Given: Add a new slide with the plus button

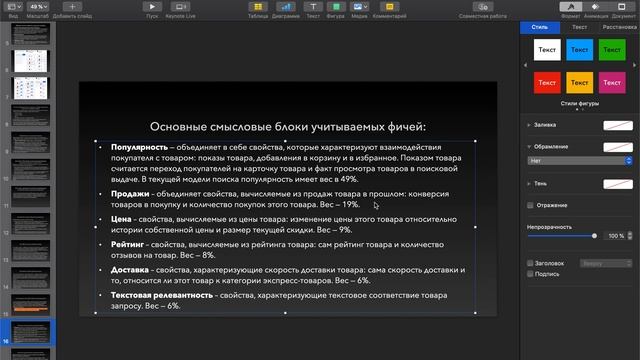Looking at the screenshot, I should [x=72, y=7].
